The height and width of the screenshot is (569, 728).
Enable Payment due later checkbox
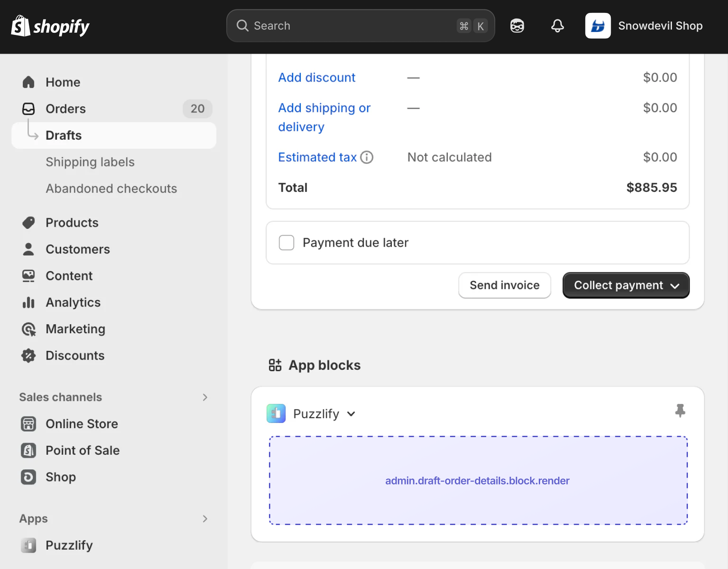287,243
